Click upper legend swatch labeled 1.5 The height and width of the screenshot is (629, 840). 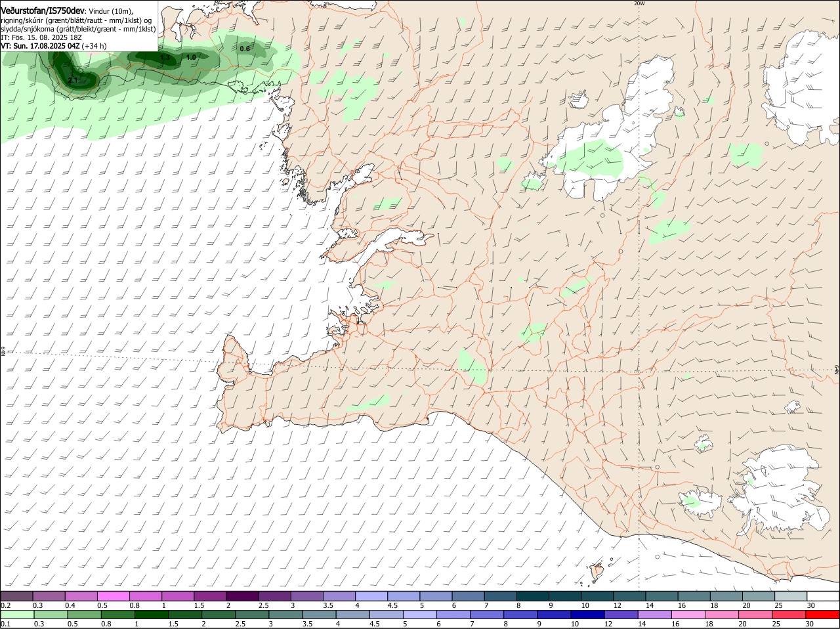pyautogui.click(x=210, y=596)
